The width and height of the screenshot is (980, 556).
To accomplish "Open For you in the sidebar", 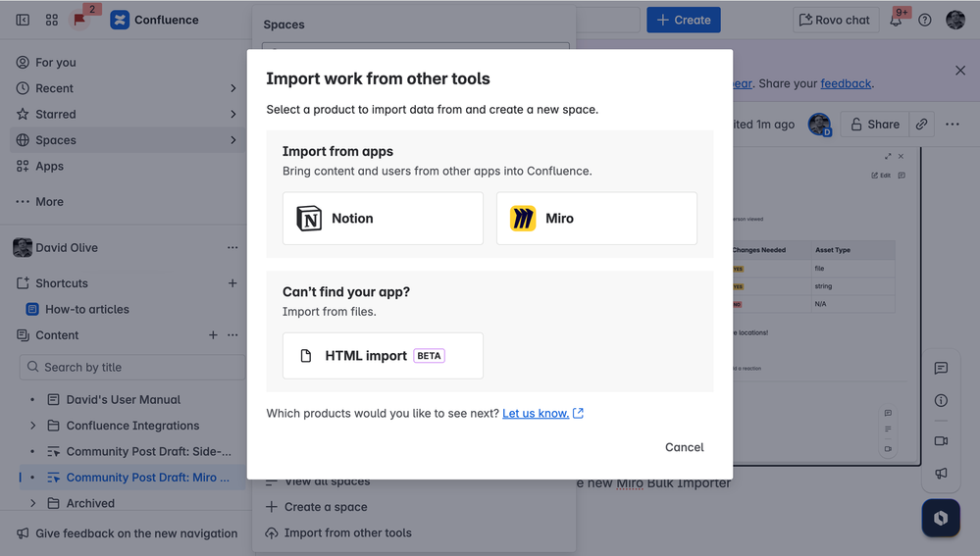I will [55, 62].
